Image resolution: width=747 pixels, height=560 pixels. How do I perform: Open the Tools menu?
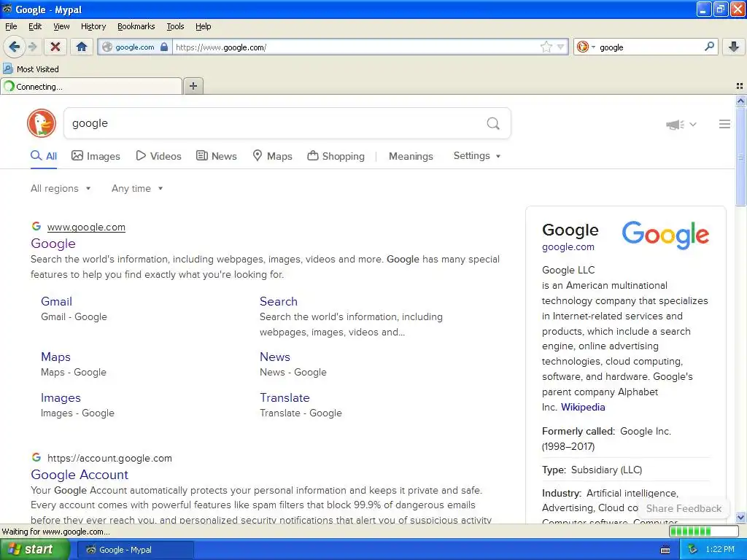[x=175, y=26]
